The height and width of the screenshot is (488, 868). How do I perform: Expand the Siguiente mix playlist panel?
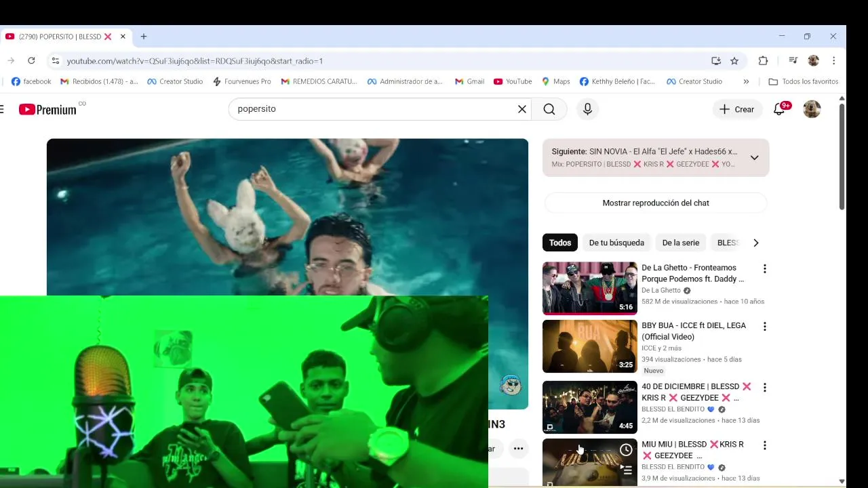click(754, 158)
